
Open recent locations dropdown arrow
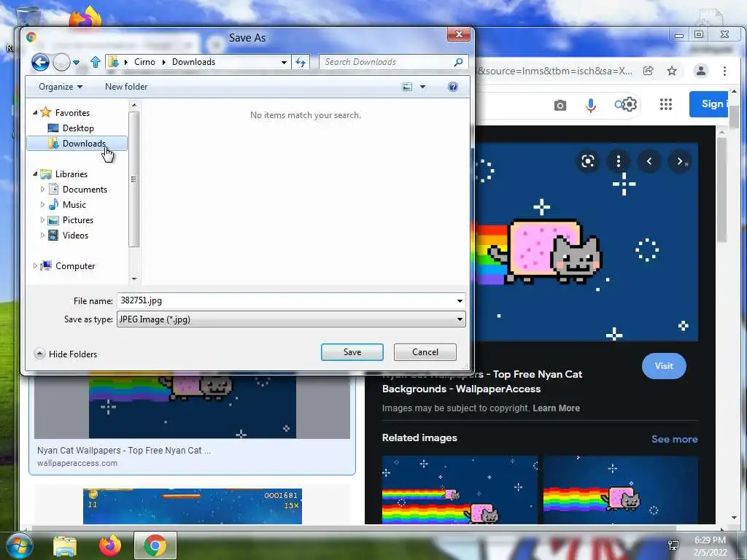[76, 63]
